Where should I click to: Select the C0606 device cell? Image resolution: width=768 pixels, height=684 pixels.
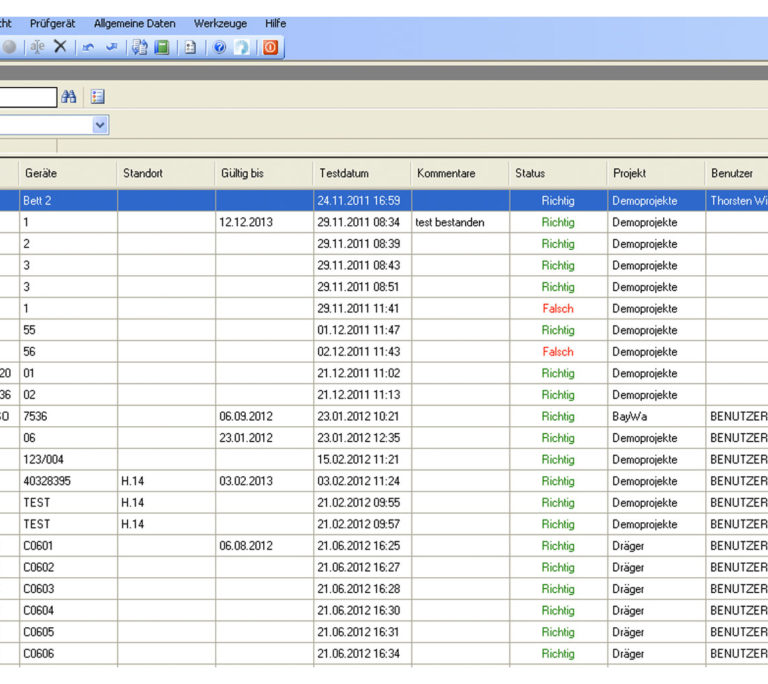click(69, 654)
